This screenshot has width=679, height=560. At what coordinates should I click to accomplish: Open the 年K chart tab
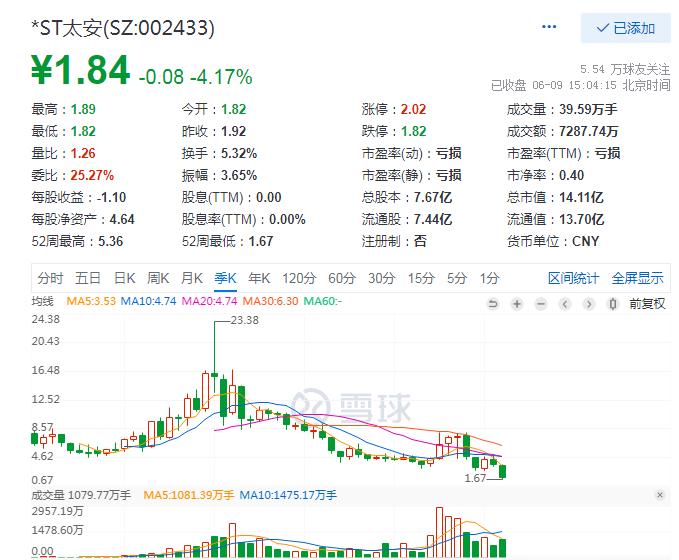point(259,278)
